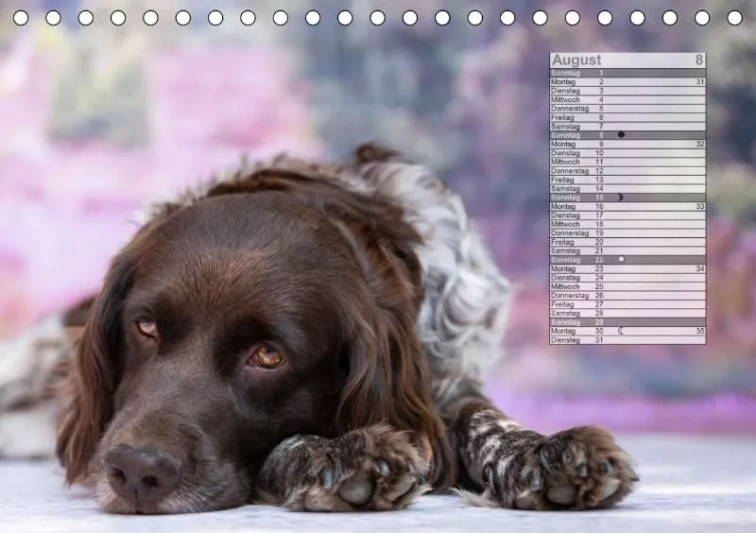Screen dimensions: 756x533
Task: Click the Freitag 20 calendar row
Action: [627, 242]
